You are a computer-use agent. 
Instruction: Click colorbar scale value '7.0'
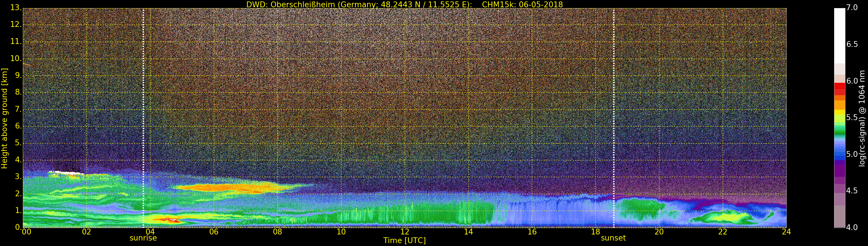tap(852, 8)
